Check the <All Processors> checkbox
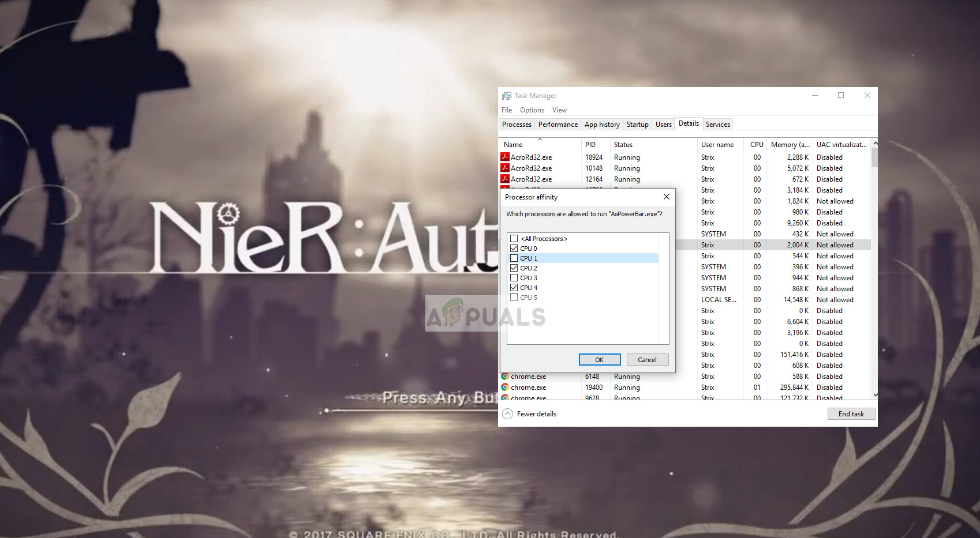 [x=514, y=238]
